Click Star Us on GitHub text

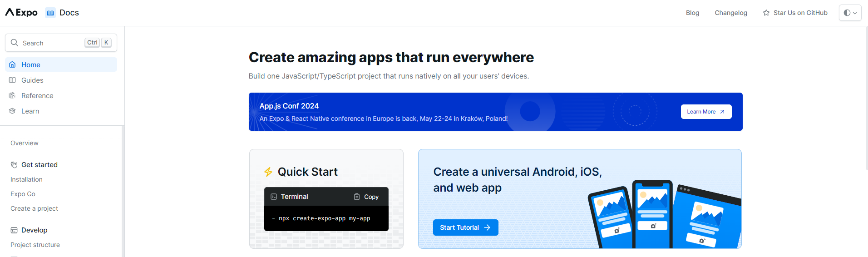coord(800,13)
